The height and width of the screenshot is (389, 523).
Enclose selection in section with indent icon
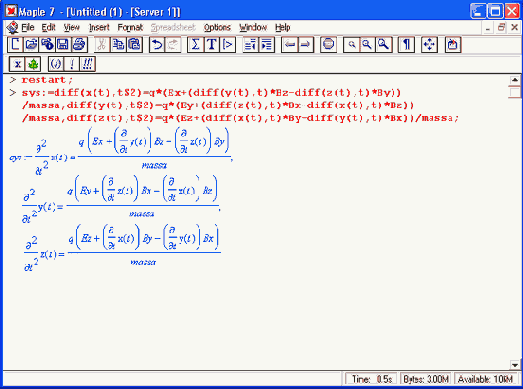point(267,45)
